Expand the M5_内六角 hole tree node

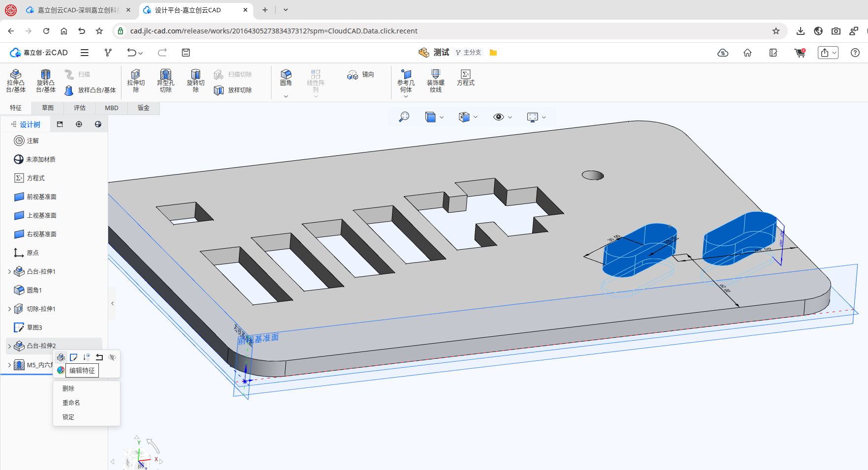[x=9, y=365]
